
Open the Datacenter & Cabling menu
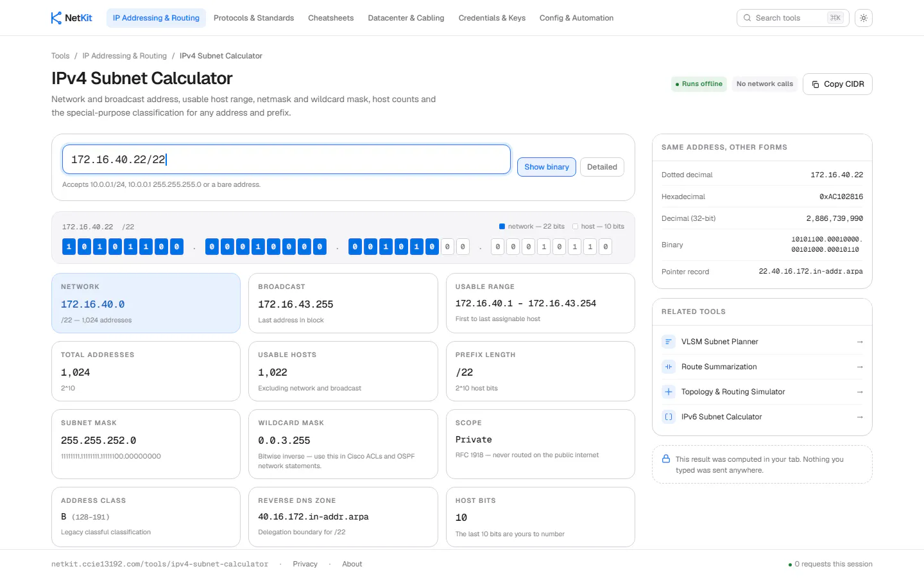click(x=406, y=18)
